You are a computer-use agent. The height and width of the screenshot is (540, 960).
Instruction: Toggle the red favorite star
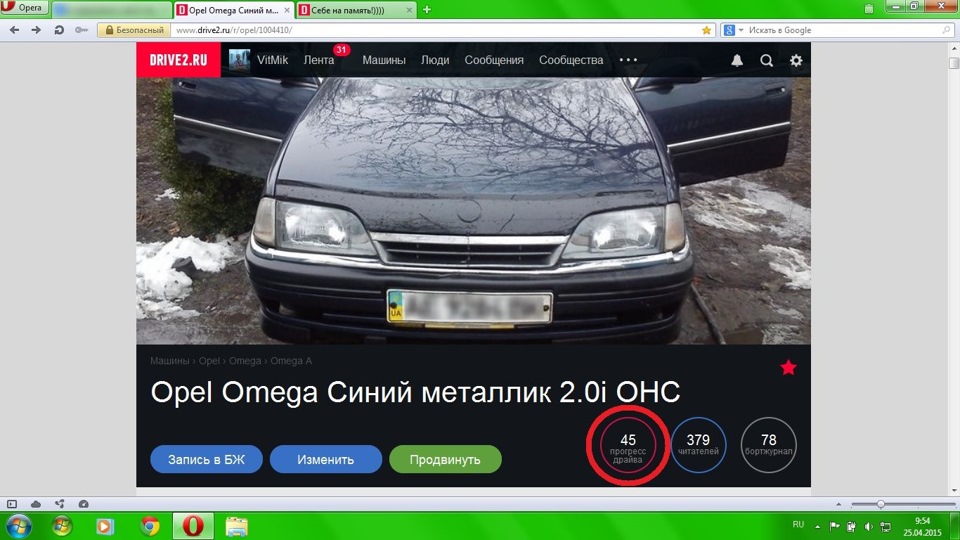click(x=789, y=367)
